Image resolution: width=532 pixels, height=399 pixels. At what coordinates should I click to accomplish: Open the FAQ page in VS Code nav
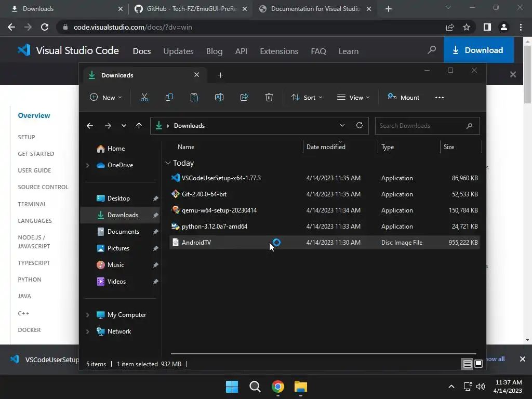[318, 51]
